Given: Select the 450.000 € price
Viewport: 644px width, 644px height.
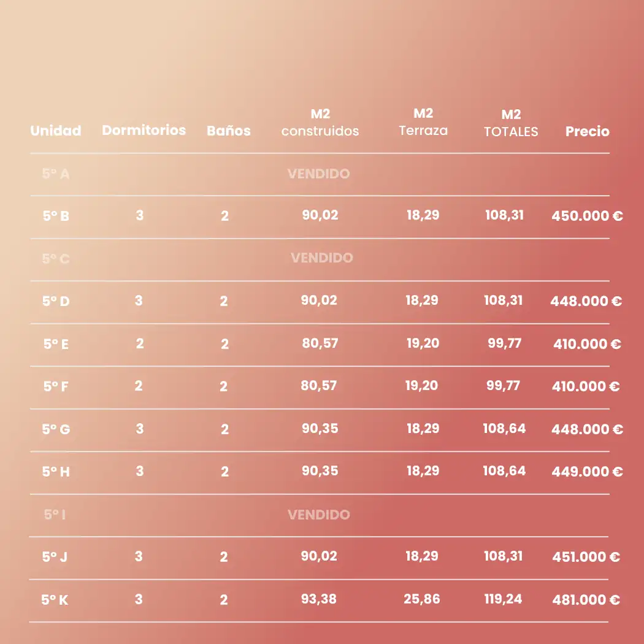Looking at the screenshot, I should point(587,216).
